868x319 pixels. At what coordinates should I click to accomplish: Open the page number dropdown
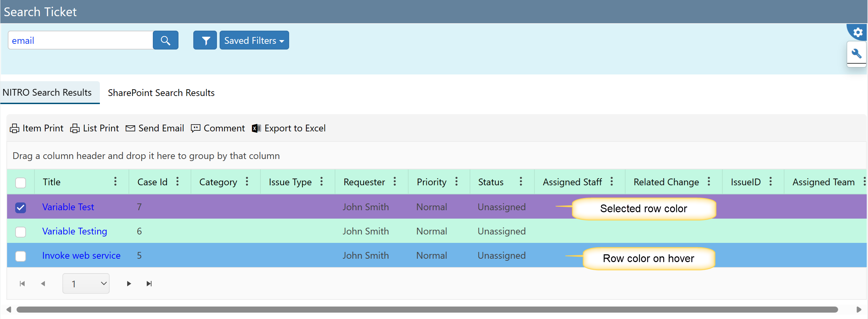click(x=86, y=284)
